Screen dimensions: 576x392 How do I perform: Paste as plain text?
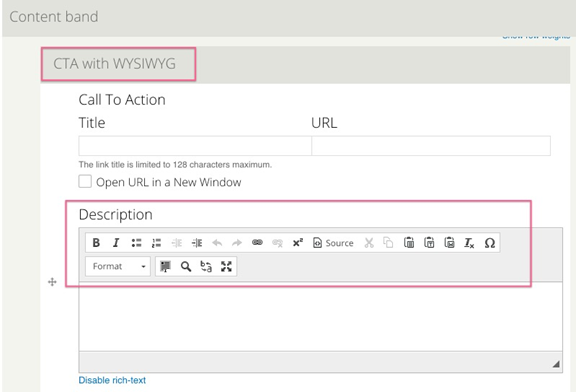pos(429,243)
